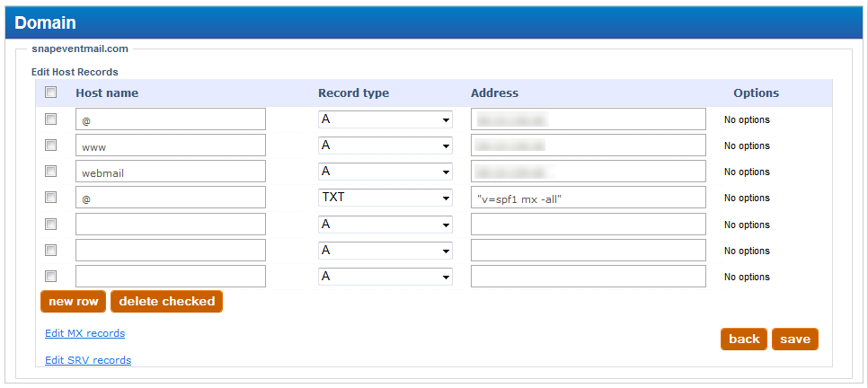Open record type dropdown in last empty row

tap(385, 277)
